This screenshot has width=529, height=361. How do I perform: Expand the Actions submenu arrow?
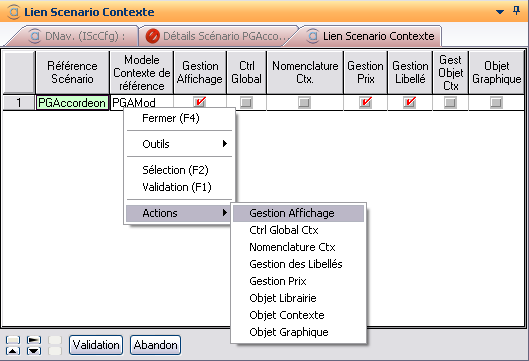(225, 213)
